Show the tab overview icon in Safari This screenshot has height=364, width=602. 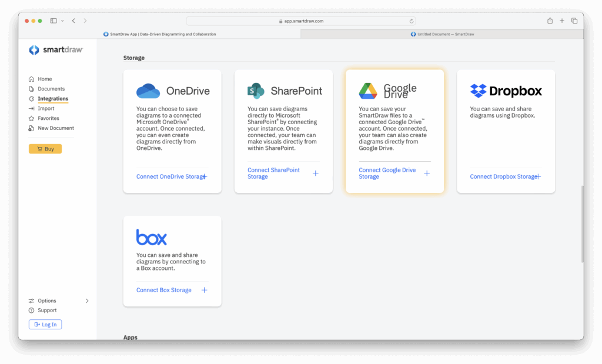click(574, 21)
